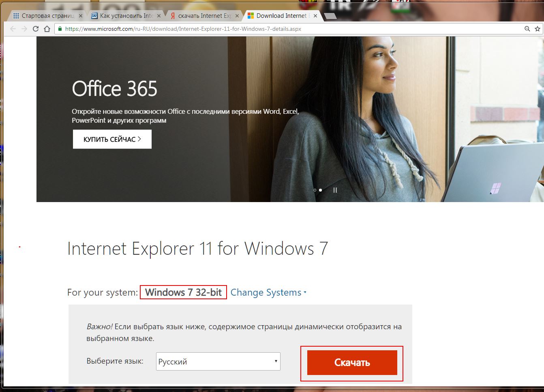The image size is (544, 392).
Task: Open a new tab with the new-tab button
Action: coord(330,16)
